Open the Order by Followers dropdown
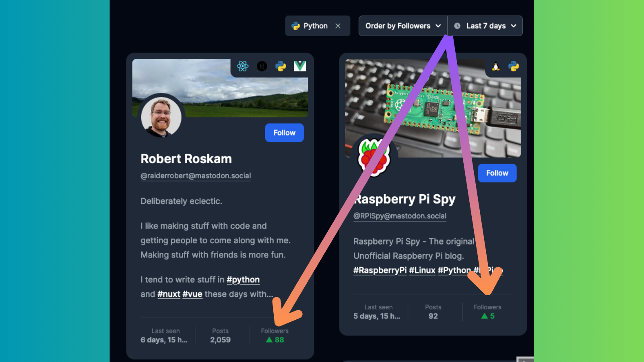This screenshot has width=644, height=362. 403,26
